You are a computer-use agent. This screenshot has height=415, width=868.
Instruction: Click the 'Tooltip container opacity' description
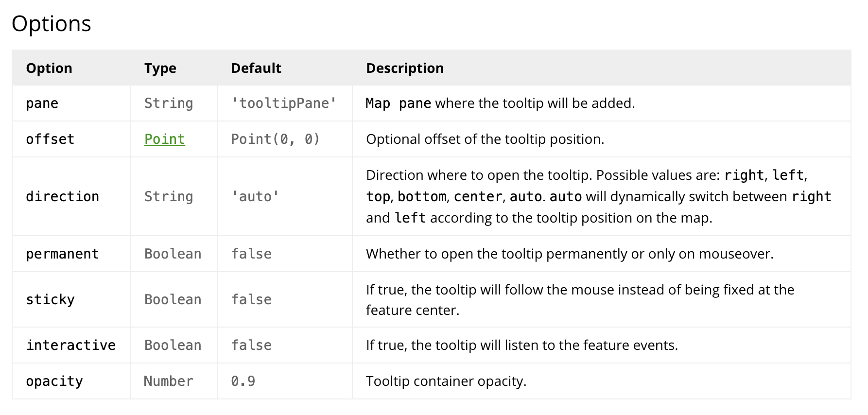(446, 381)
